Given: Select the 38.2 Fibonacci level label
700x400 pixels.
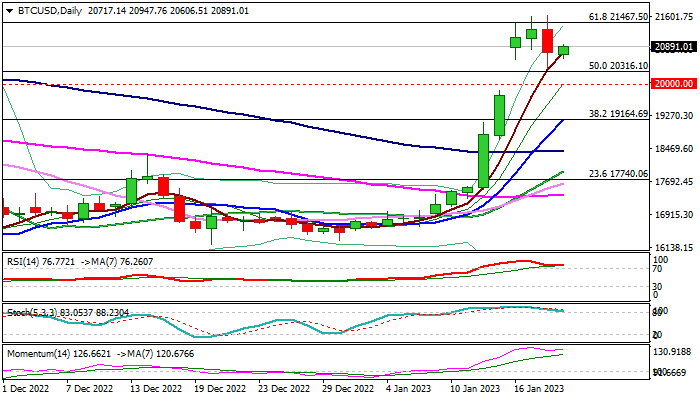Looking at the screenshot, I should pyautogui.click(x=615, y=114).
